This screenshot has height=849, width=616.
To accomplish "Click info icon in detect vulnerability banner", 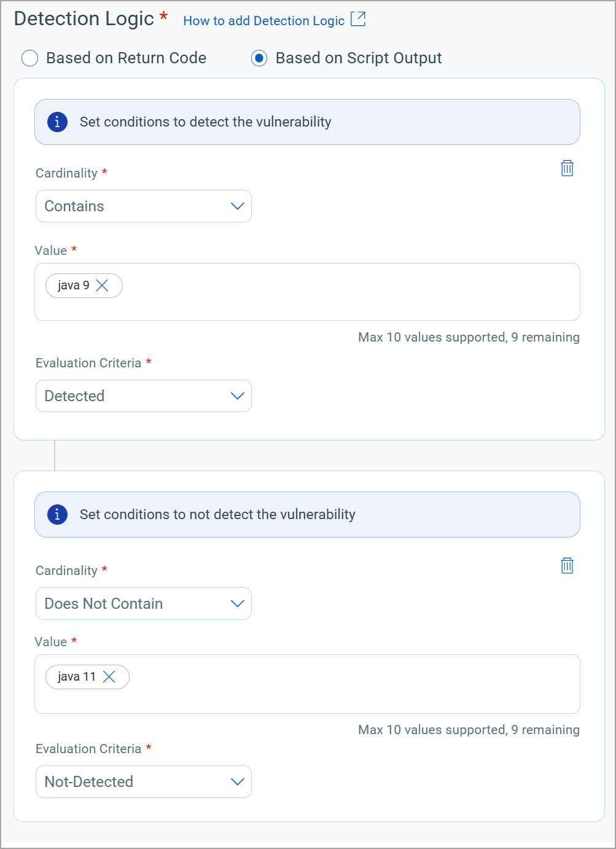I will point(57,122).
